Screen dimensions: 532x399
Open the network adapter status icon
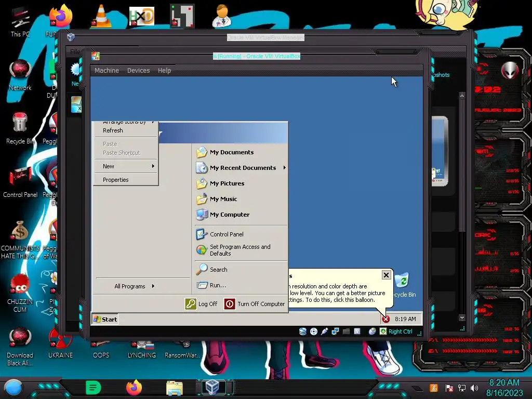point(335,331)
